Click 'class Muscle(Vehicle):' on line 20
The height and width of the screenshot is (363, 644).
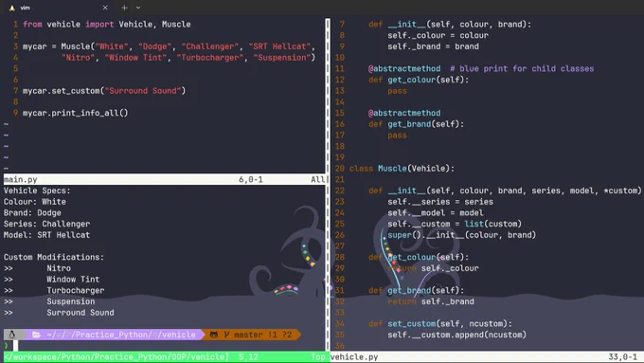pyautogui.click(x=402, y=169)
